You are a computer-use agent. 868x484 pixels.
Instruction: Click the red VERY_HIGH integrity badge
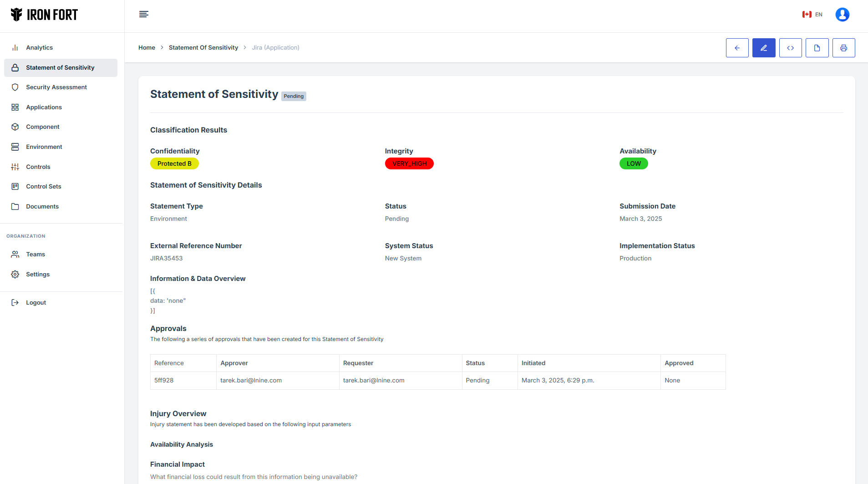(x=409, y=164)
